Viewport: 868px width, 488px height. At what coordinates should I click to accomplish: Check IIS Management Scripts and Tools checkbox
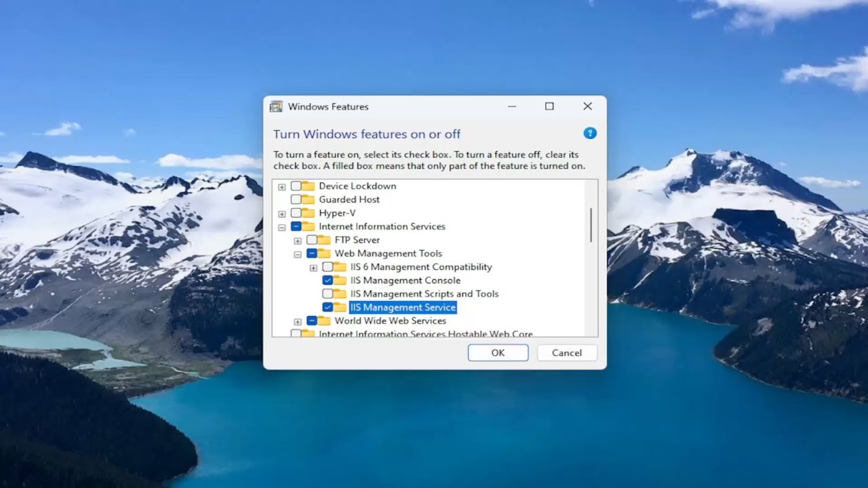pos(328,294)
